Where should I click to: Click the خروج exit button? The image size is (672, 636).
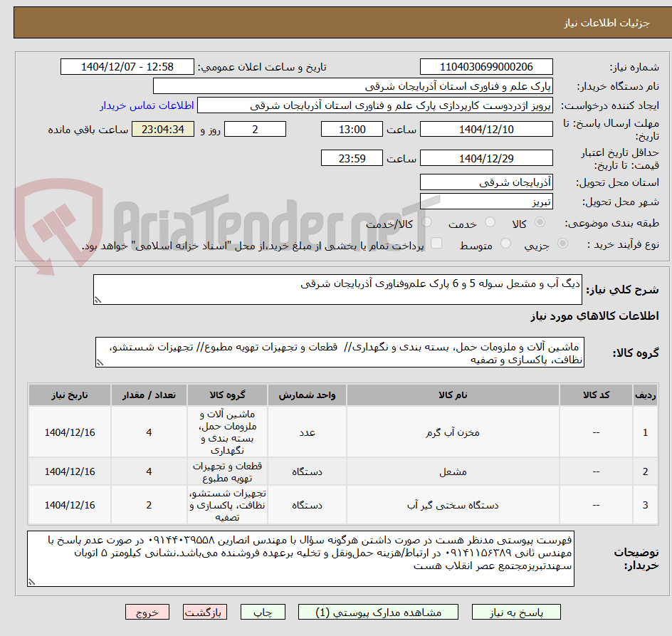[x=147, y=612]
